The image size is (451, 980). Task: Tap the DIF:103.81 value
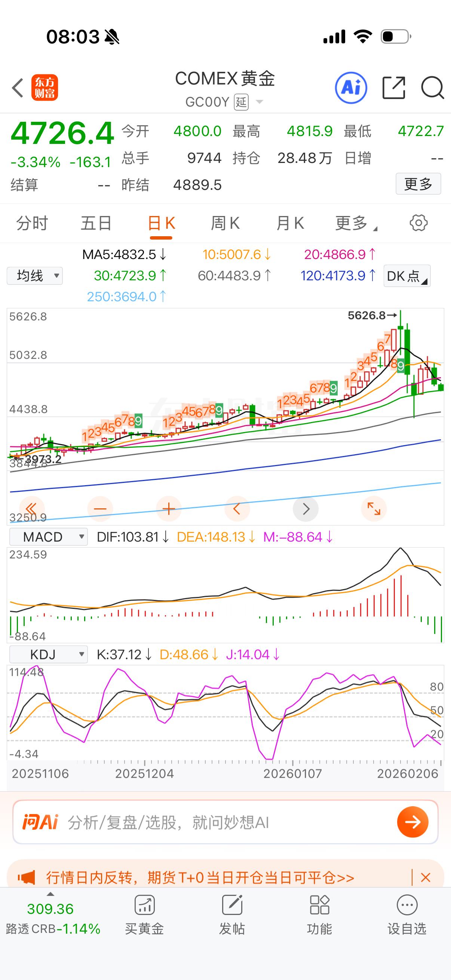click(132, 537)
